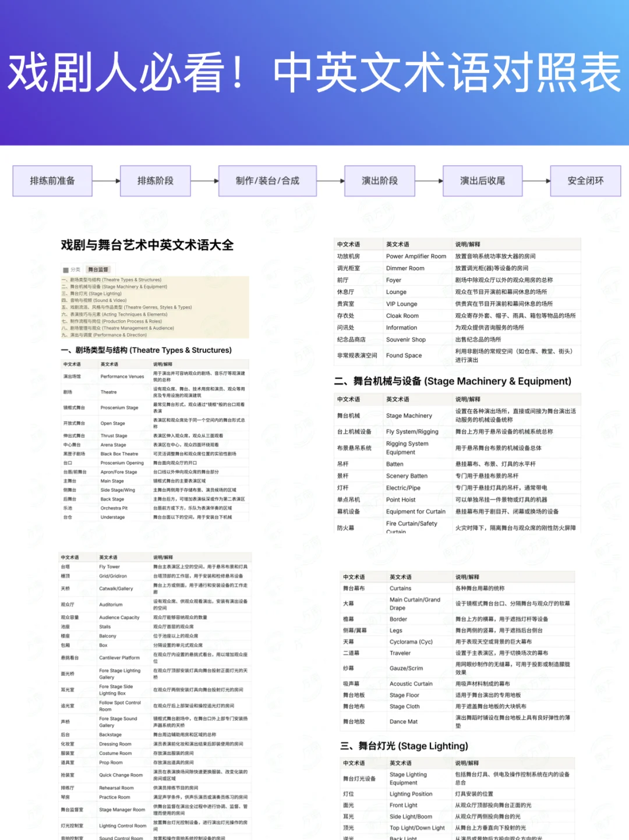
Task: Select the Stage Manager Room cell
Action: click(122, 810)
